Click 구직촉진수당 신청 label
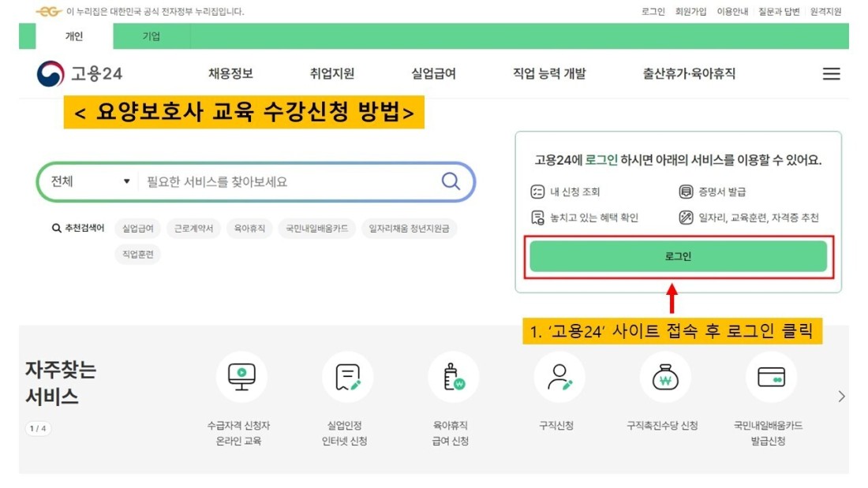 click(x=662, y=426)
